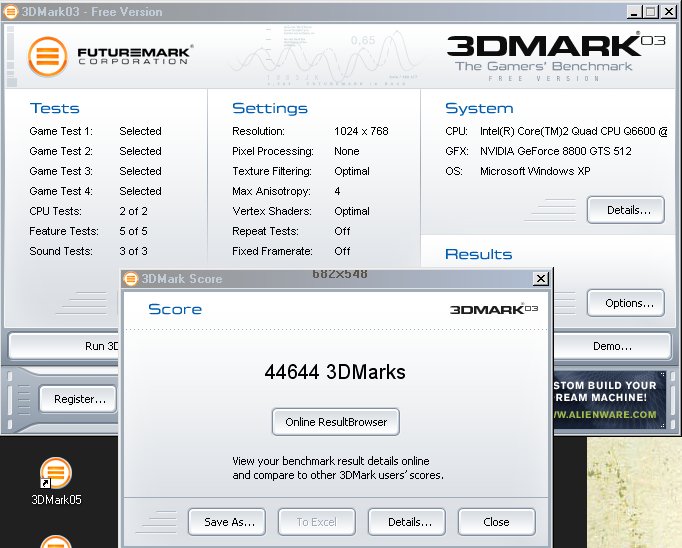This screenshot has height=548, width=682.
Task: Click the '3DMark05' desktop icon label
Action: tap(56, 500)
